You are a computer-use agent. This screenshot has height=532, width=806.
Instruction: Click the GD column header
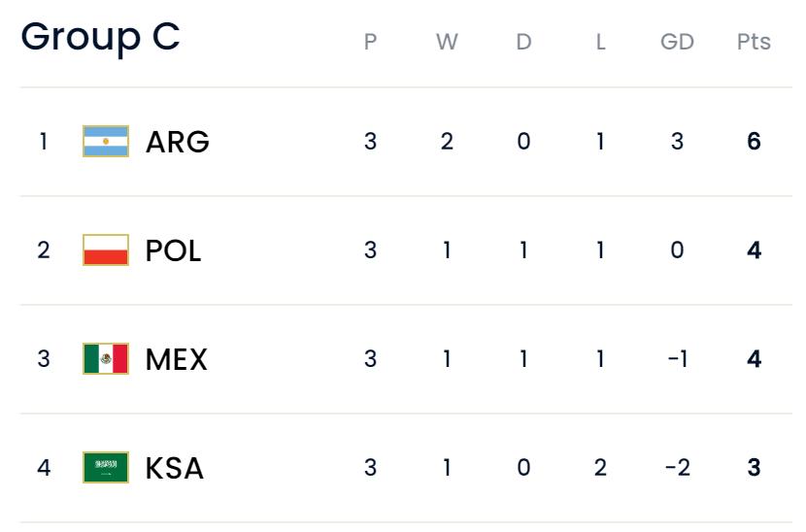click(x=677, y=42)
